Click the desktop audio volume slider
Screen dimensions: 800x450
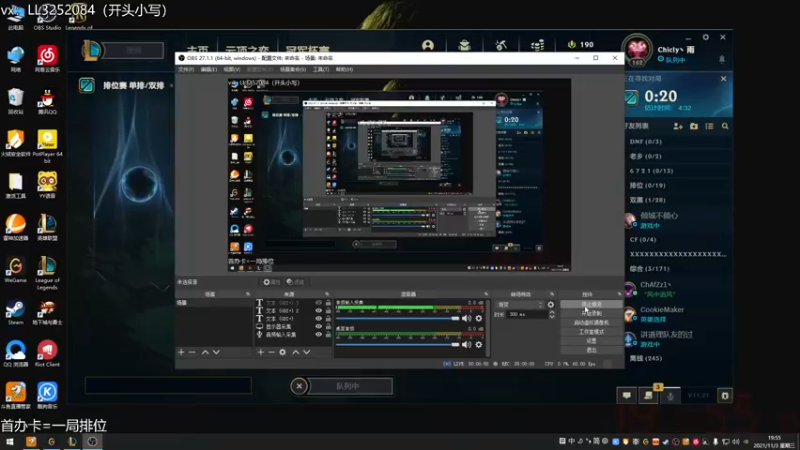[397, 344]
